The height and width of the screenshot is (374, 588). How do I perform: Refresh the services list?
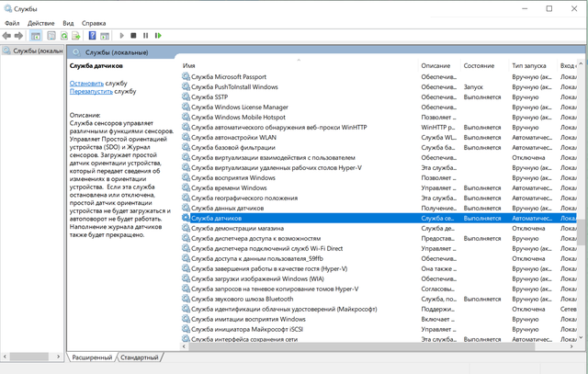64,36
